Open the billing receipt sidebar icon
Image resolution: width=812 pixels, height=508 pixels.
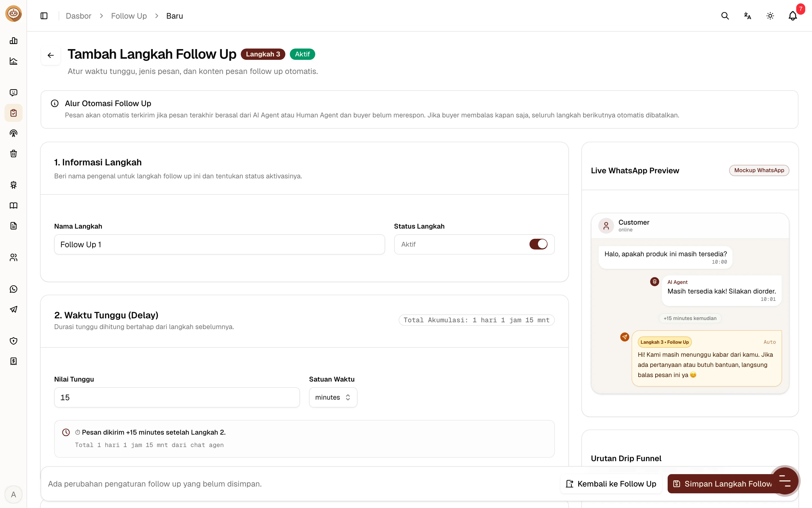(14, 361)
